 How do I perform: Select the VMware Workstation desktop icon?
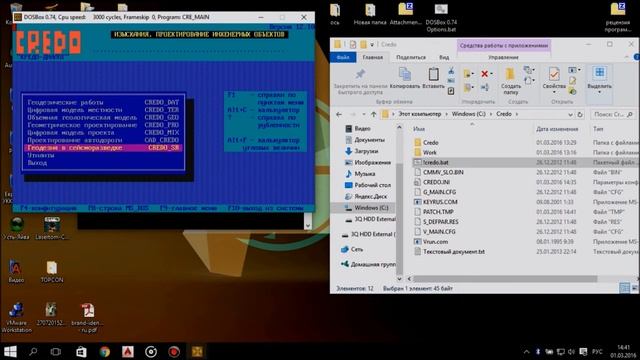[16, 318]
